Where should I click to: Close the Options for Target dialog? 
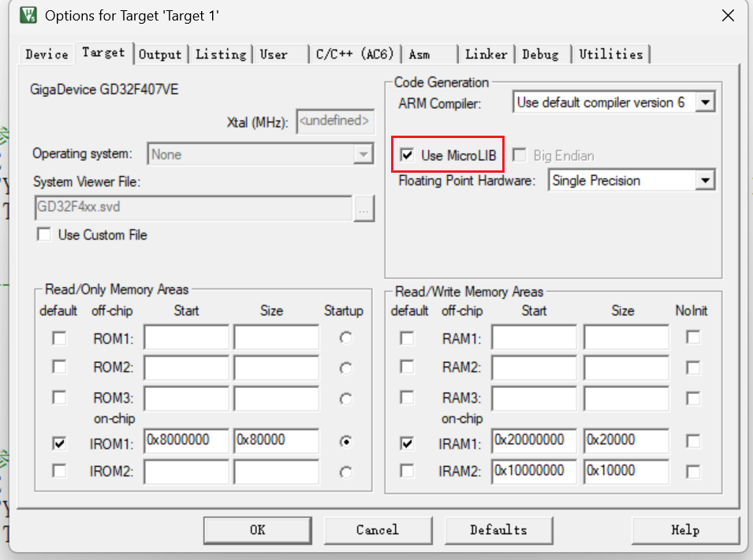(728, 15)
